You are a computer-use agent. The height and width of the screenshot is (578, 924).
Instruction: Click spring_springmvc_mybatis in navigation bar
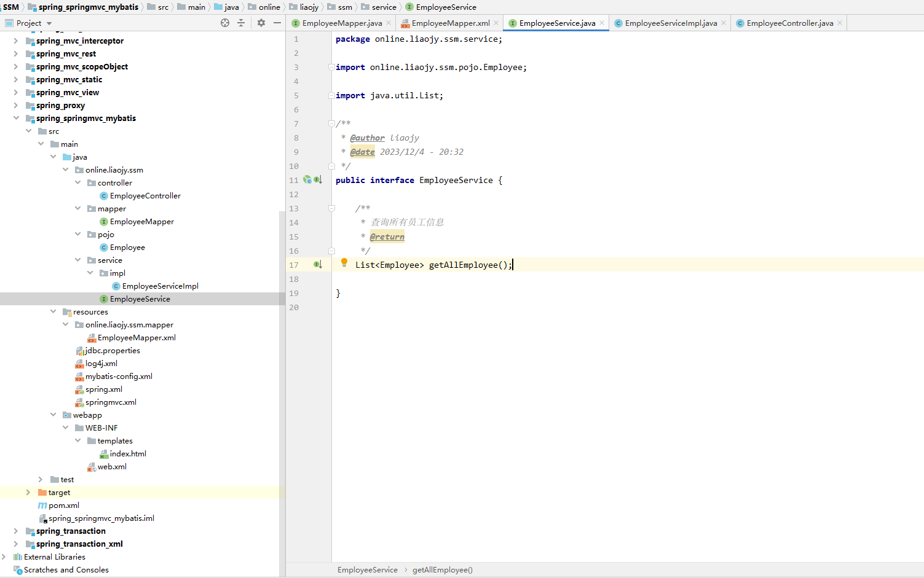pyautogui.click(x=88, y=7)
